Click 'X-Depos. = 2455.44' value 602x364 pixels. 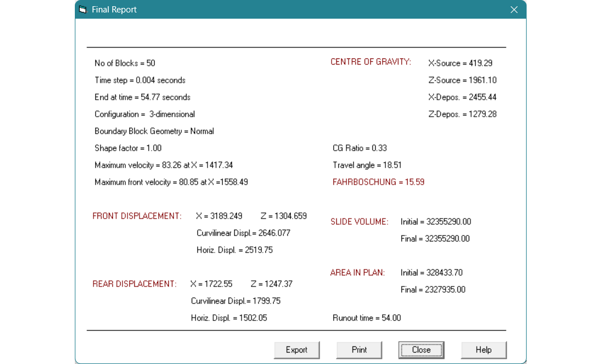[x=462, y=97]
